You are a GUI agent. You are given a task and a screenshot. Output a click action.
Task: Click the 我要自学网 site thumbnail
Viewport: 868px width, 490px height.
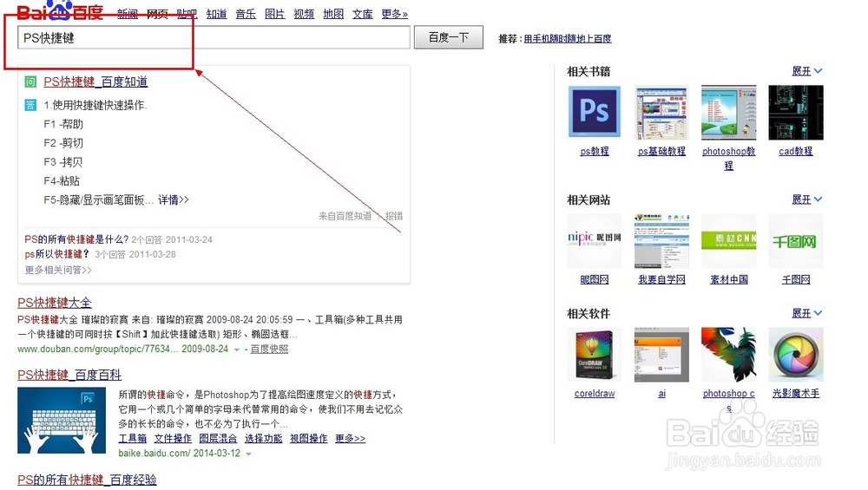661,241
